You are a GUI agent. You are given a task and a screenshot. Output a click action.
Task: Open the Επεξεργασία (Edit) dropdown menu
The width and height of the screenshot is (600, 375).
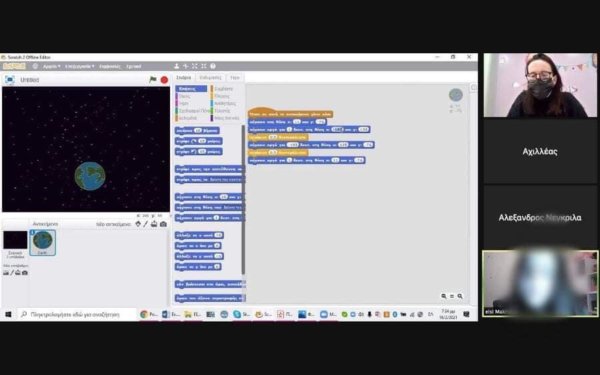click(79, 67)
